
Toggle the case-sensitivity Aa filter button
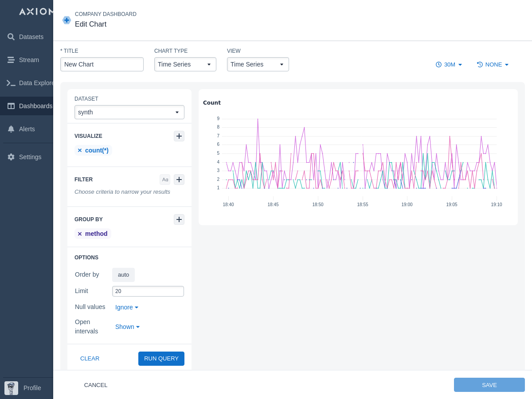tap(165, 180)
